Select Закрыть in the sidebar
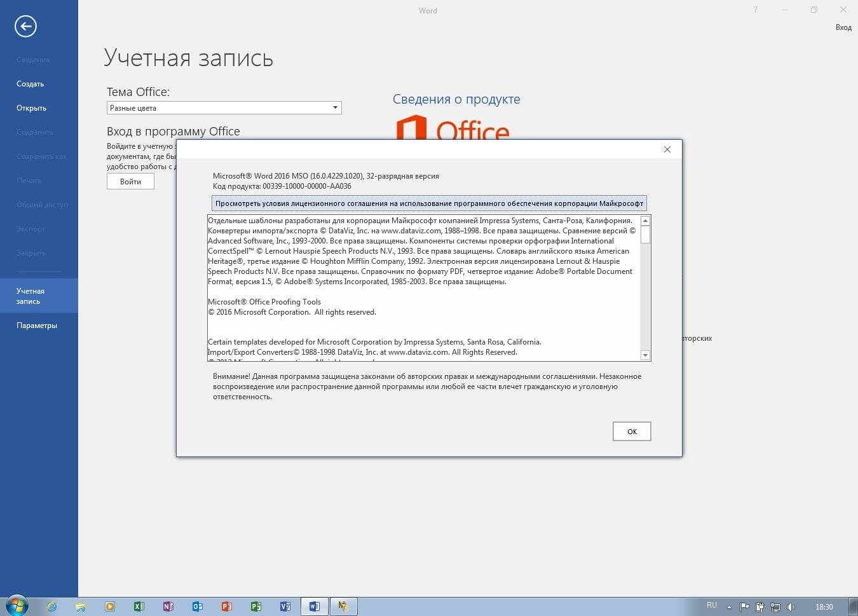This screenshot has height=616, width=858. click(x=31, y=253)
